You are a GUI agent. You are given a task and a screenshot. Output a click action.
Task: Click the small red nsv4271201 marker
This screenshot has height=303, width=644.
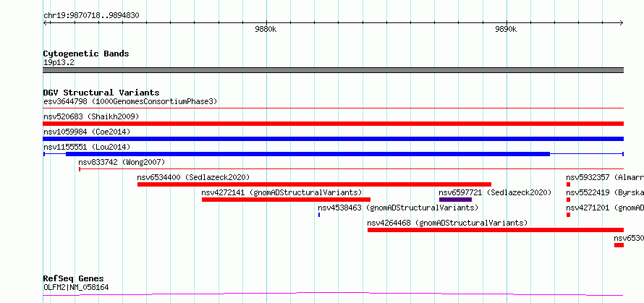569,215
